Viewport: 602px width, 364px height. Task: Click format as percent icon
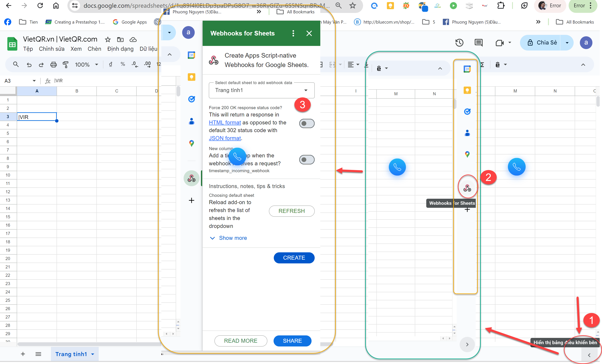tap(123, 64)
